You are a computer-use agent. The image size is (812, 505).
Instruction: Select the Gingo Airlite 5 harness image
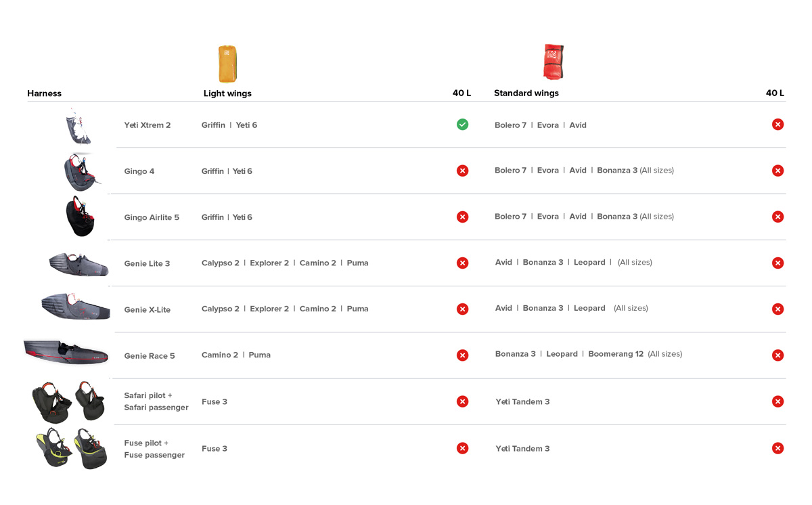(x=81, y=216)
